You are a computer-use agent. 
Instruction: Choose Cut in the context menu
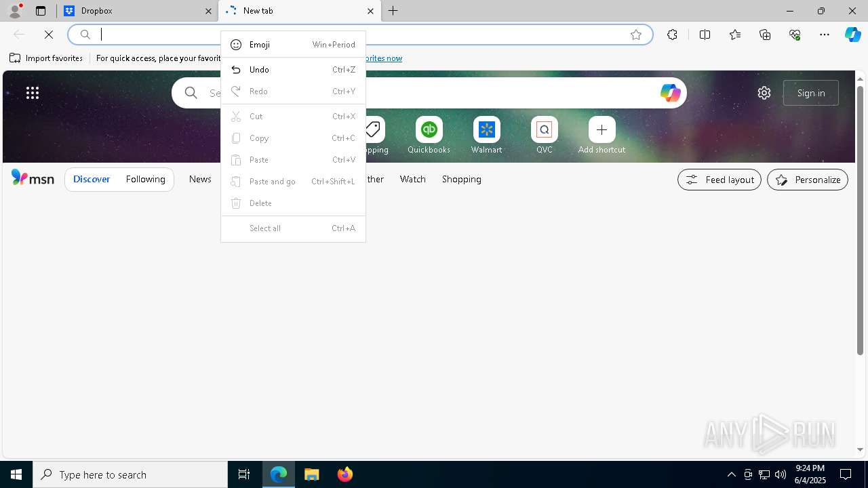click(x=293, y=117)
